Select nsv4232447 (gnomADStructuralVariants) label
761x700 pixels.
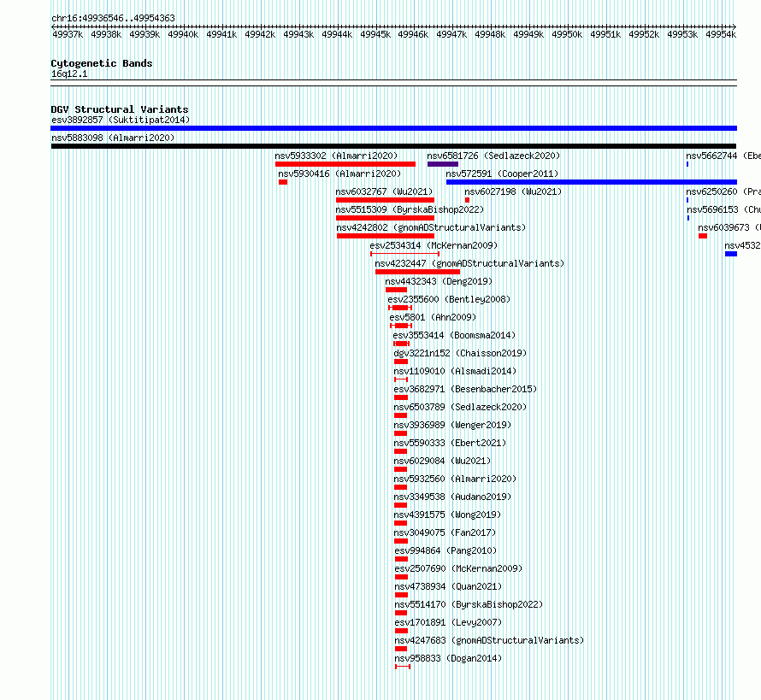(x=469, y=263)
